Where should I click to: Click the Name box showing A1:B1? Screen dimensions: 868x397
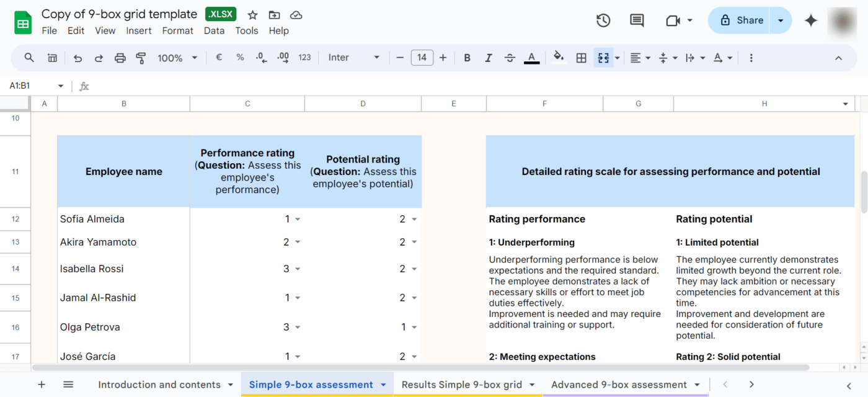point(37,86)
